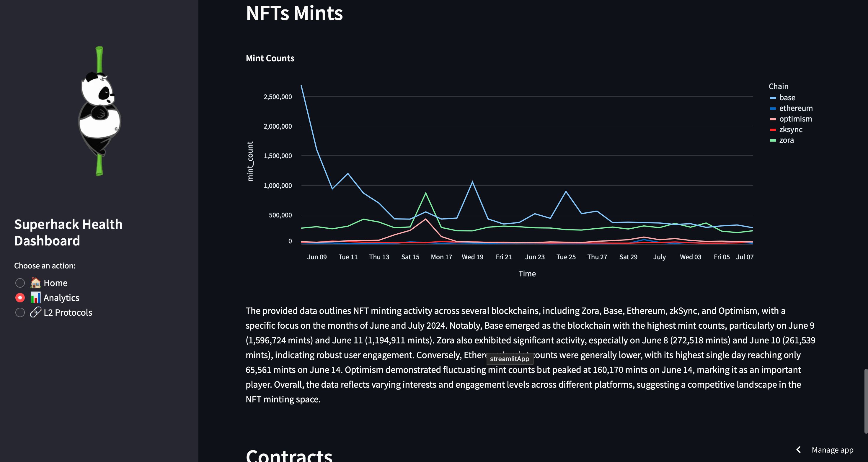This screenshot has height=462, width=868.
Task: Click the page vertical scrollbar thumb
Action: coord(866,401)
